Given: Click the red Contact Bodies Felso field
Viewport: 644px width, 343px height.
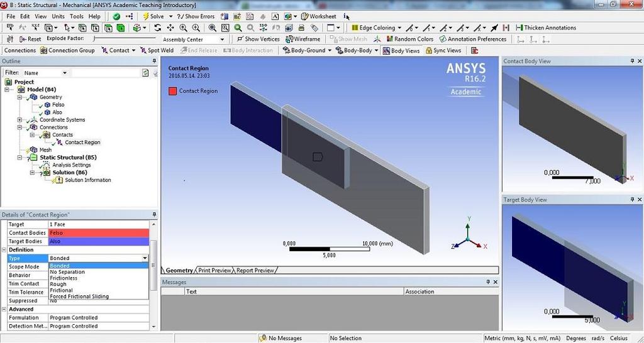Looking at the screenshot, I should point(99,232).
